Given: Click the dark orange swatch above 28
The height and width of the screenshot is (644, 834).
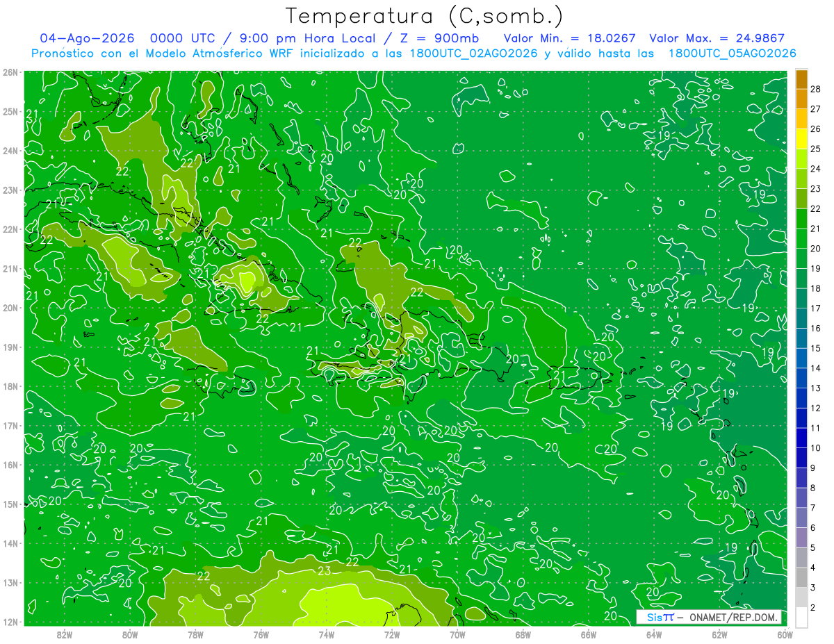Looking at the screenshot, I should tap(801, 79).
